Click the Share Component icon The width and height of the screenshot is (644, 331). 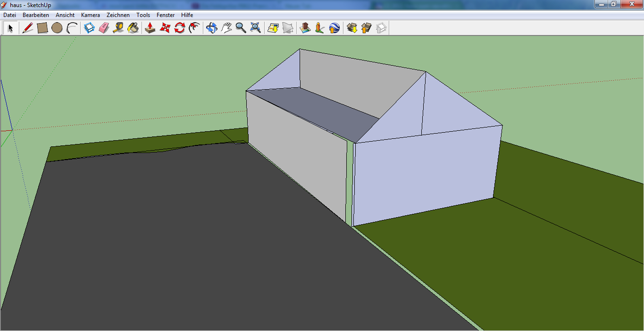click(x=381, y=28)
